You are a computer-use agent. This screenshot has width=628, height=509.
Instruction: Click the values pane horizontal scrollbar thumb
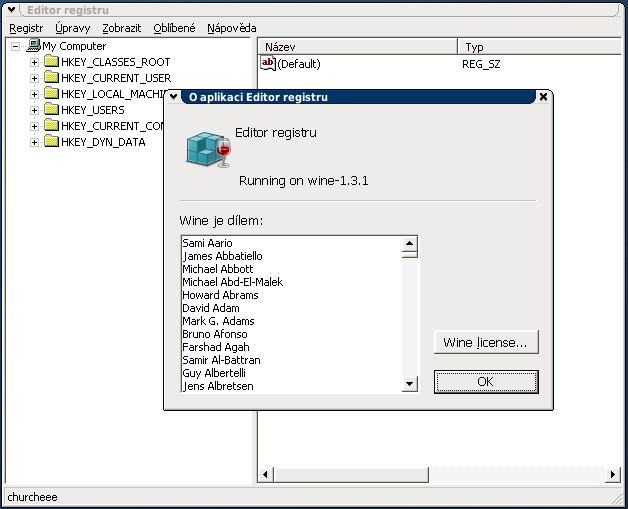[351, 475]
